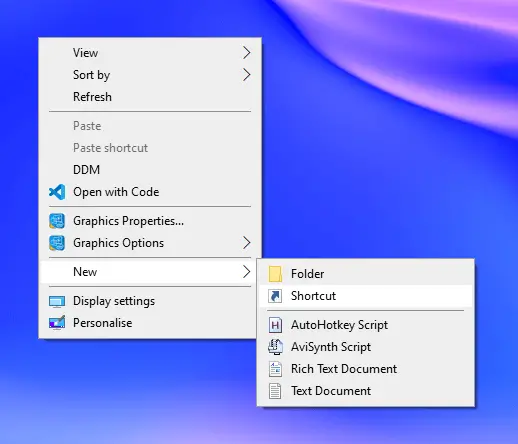Open the View menu entry
The height and width of the screenshot is (444, 518).
click(x=150, y=53)
